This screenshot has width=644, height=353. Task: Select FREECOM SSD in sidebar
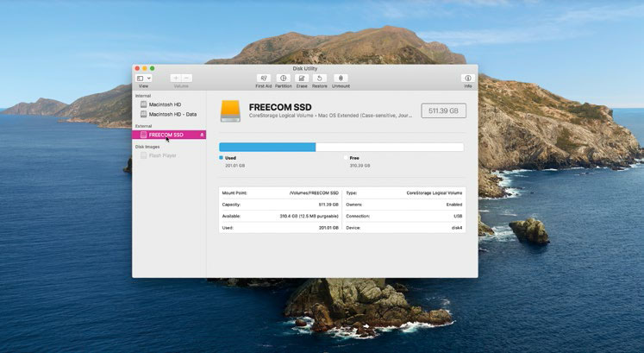coord(169,135)
